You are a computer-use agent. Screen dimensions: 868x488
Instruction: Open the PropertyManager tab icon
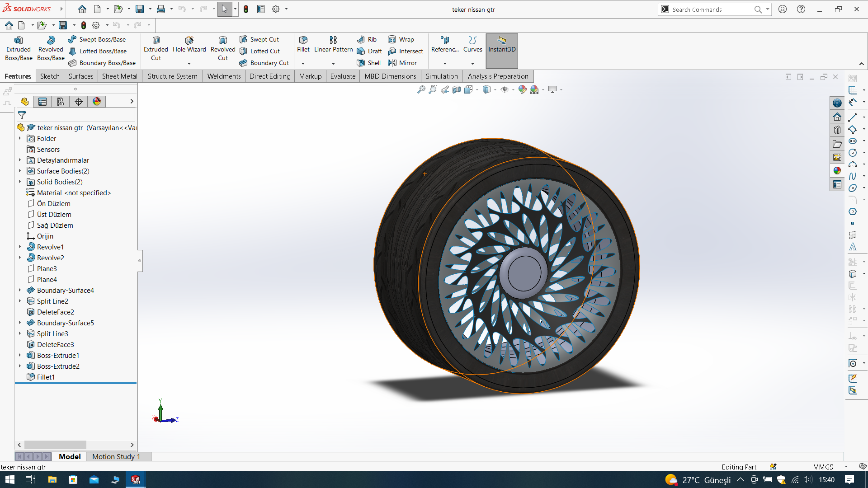tap(42, 102)
